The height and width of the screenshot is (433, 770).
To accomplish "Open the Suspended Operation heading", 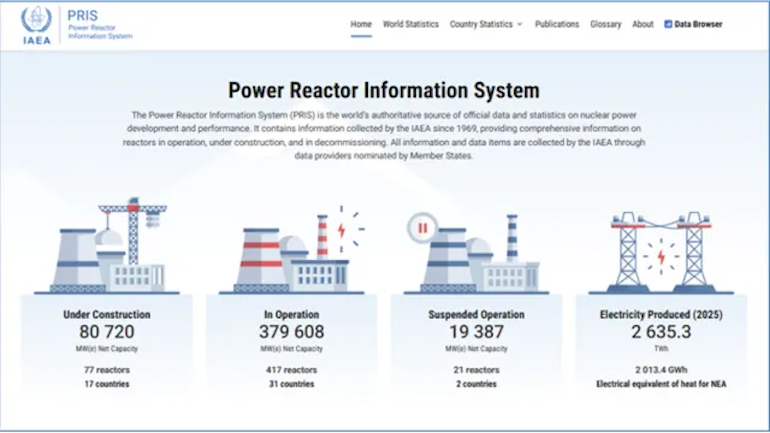I will [476, 315].
